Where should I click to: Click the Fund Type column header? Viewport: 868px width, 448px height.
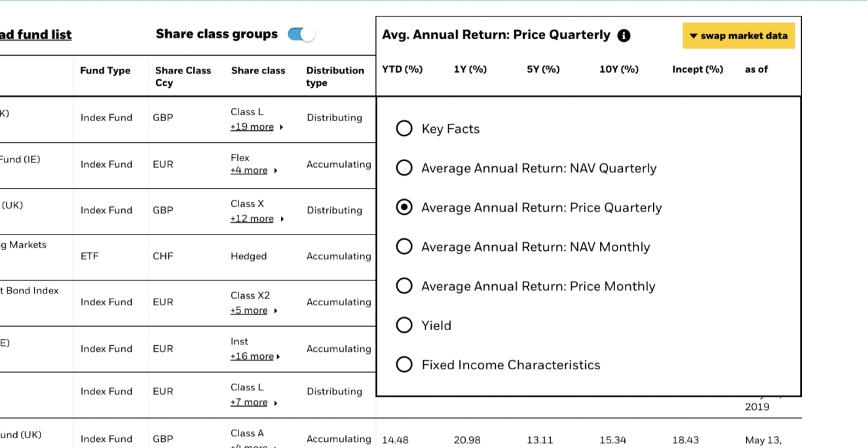point(105,71)
